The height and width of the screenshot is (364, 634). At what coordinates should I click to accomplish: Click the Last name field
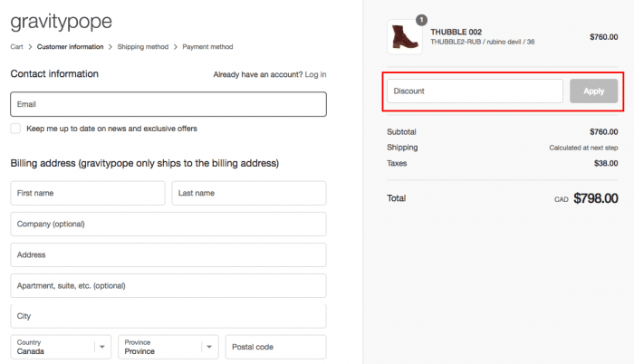[249, 193]
